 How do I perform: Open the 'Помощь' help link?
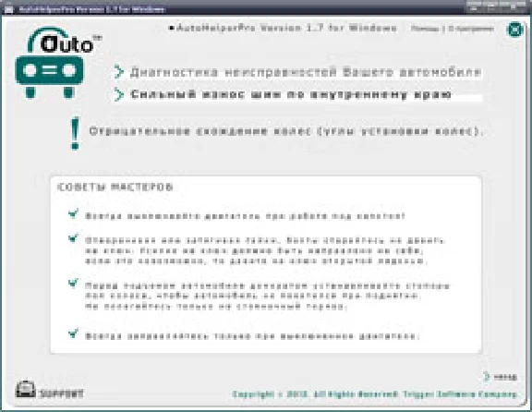click(x=425, y=29)
